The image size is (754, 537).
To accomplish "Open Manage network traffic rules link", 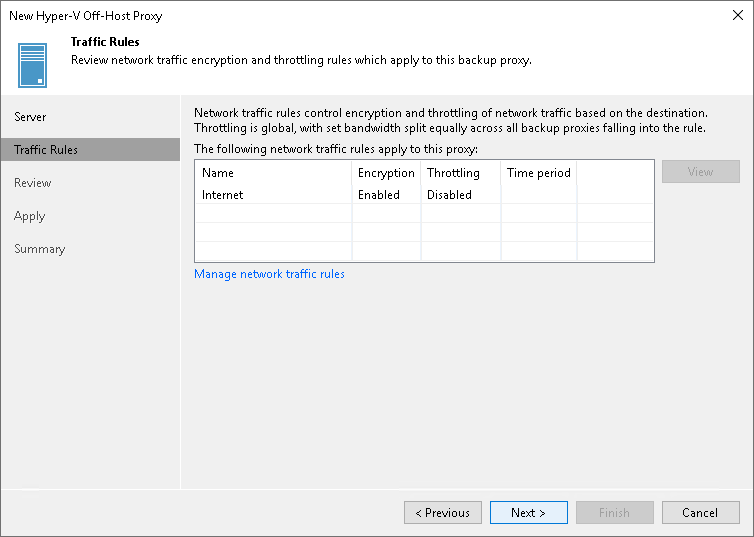I will click(269, 274).
